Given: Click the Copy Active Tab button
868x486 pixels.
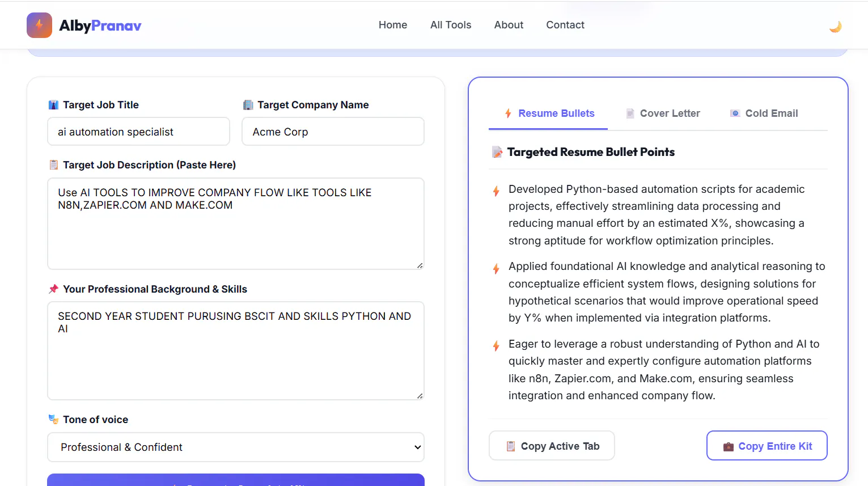Looking at the screenshot, I should coord(552,446).
